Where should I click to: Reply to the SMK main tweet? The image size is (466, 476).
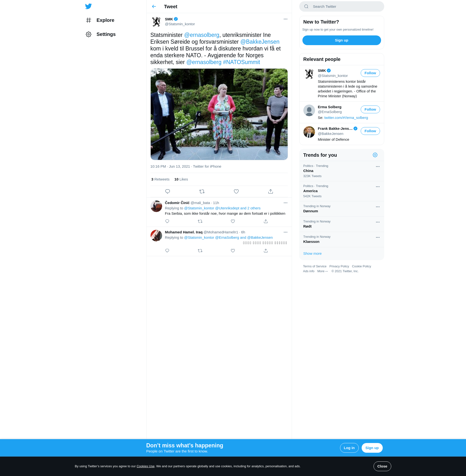(x=167, y=191)
